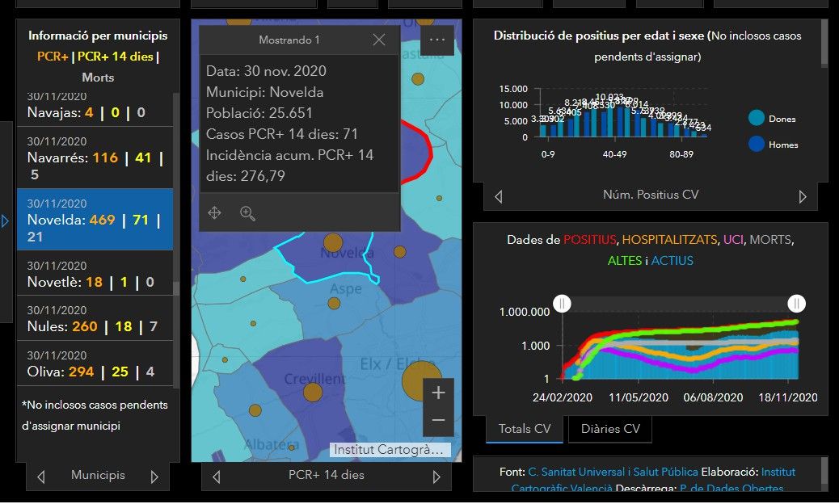839x504 pixels.
Task: Toggle the Dones legend series
Action: [x=757, y=119]
